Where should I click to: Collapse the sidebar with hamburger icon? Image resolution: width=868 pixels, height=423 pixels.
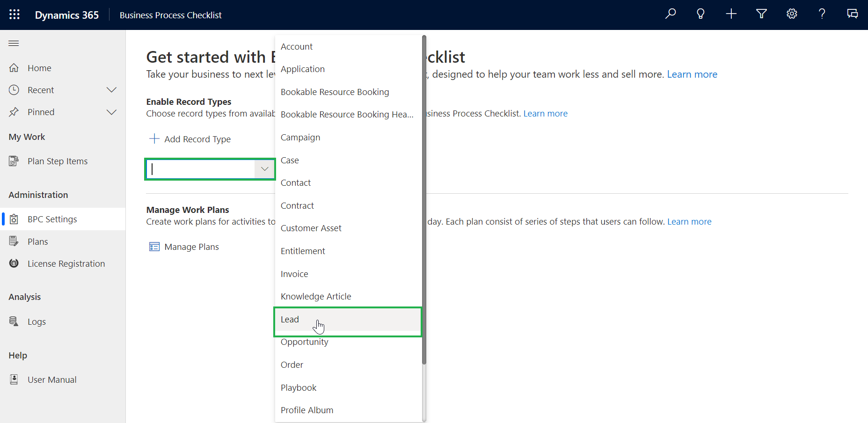14,44
